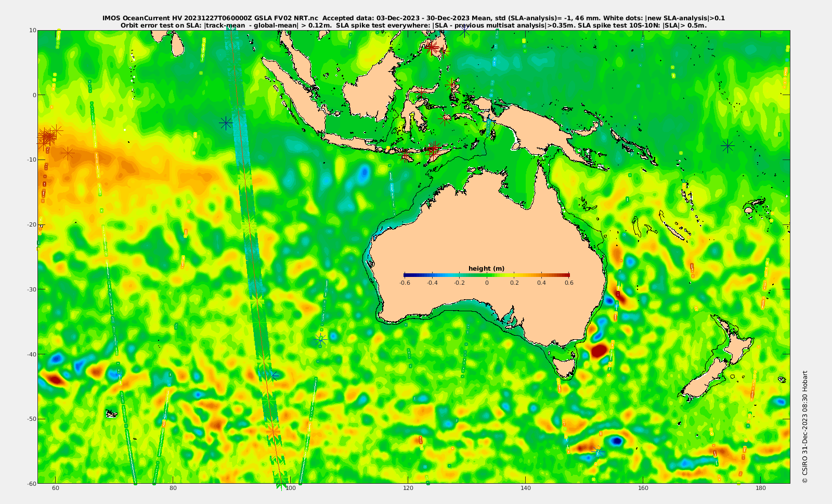Click the colorbar tick label -0.4
This screenshot has width=832, height=504.
pos(432,283)
